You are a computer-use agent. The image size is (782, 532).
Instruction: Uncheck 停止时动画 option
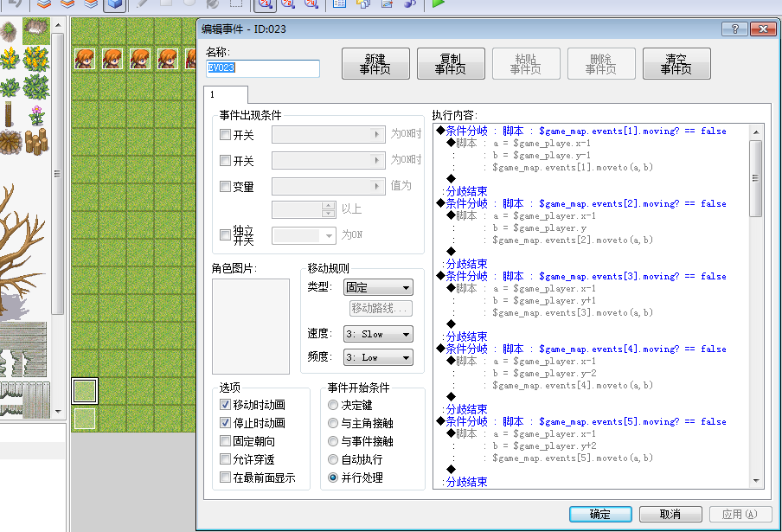point(225,423)
